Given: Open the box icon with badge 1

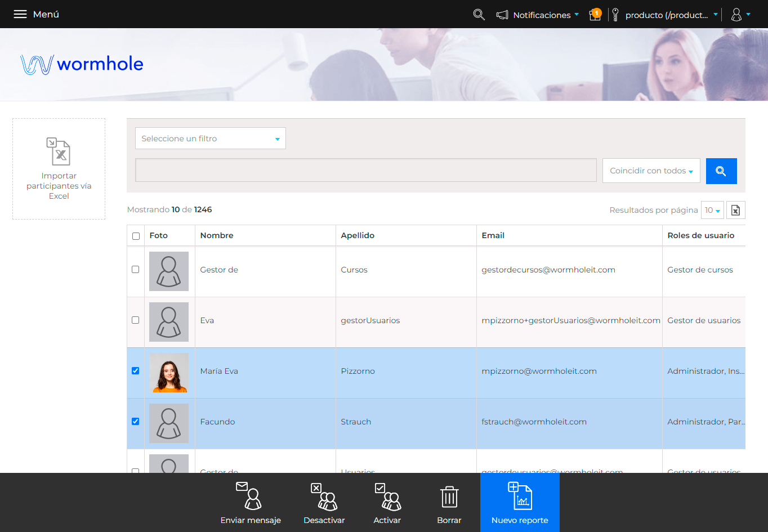Looking at the screenshot, I should pyautogui.click(x=595, y=15).
